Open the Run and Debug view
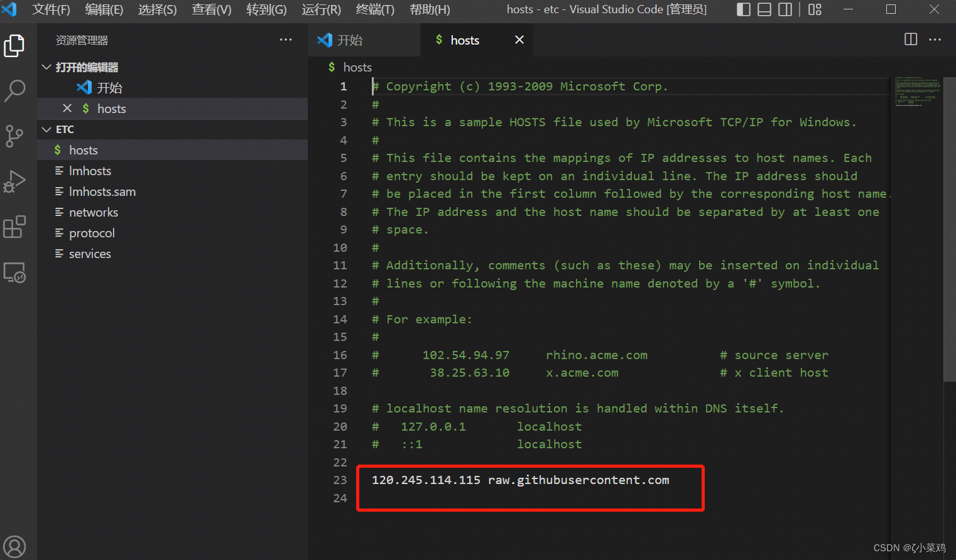 pyautogui.click(x=14, y=181)
